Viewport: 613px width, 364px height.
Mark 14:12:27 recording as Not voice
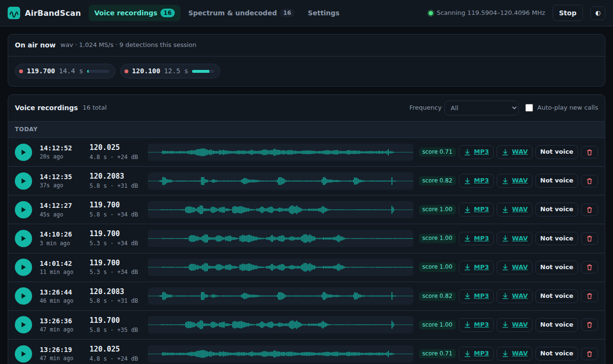(556, 209)
